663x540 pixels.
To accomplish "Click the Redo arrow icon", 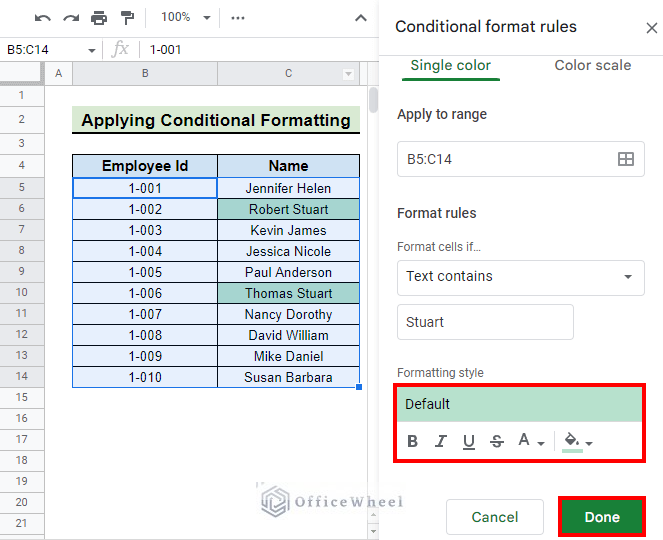I will click(x=71, y=18).
